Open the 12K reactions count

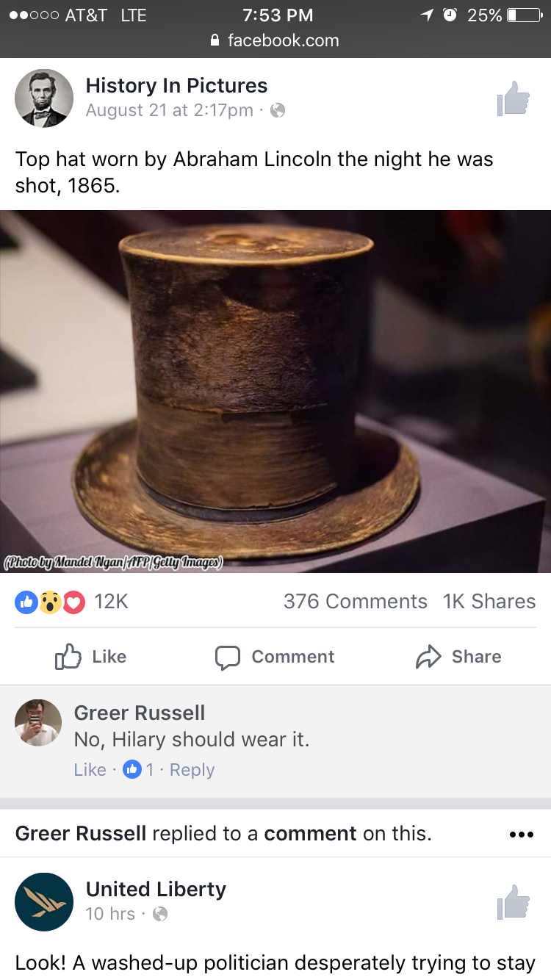click(112, 602)
